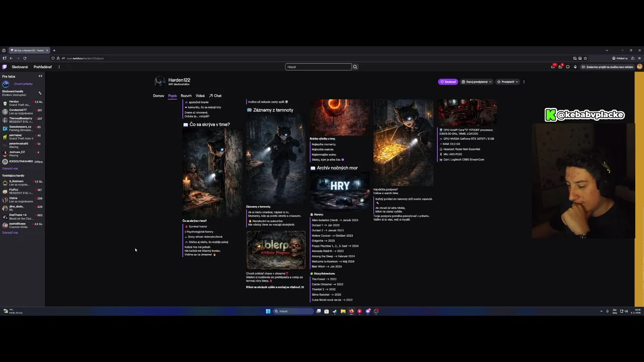Viewport: 644px width, 362px height.
Task: Open channel options three-dot menu
Action: point(524,81)
